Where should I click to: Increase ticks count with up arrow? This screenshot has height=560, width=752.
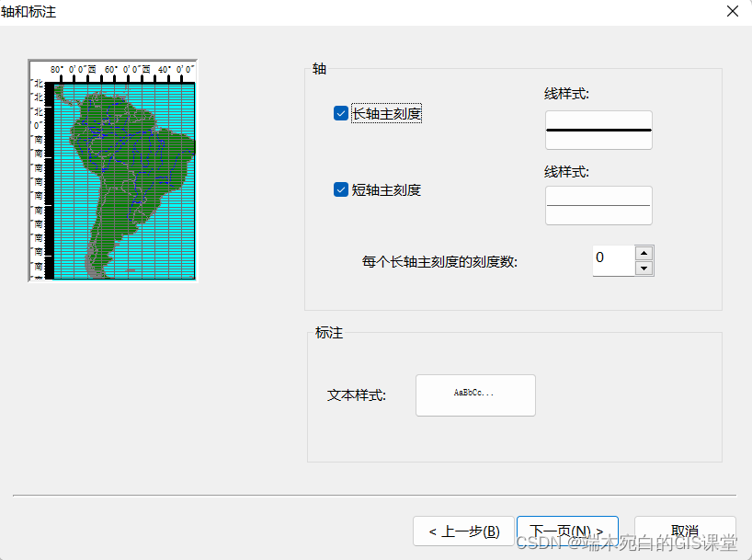pos(644,253)
